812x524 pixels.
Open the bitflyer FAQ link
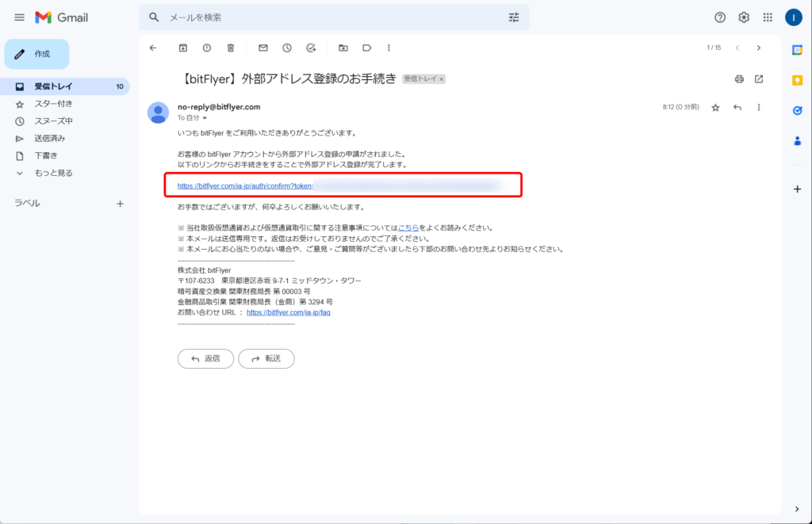coord(289,313)
